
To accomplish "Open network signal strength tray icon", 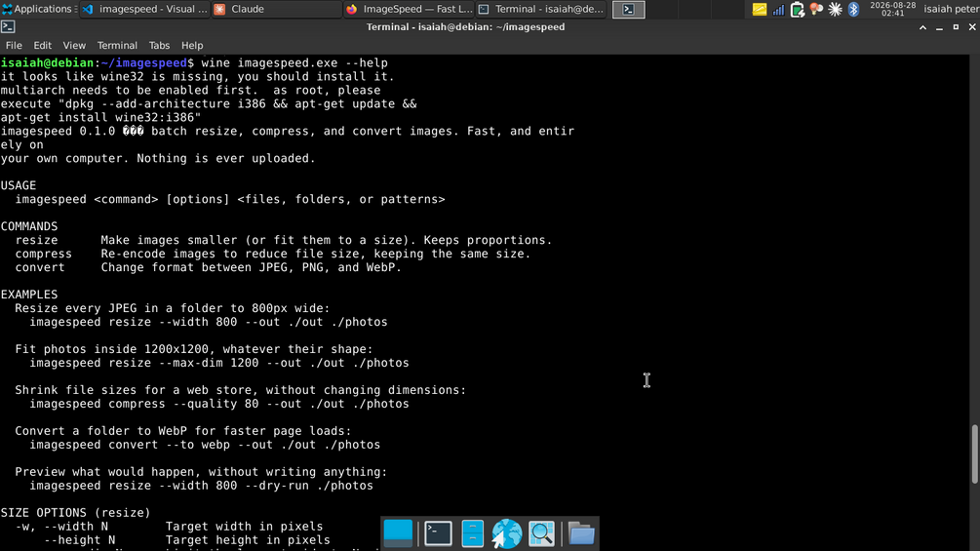I will pos(778,10).
